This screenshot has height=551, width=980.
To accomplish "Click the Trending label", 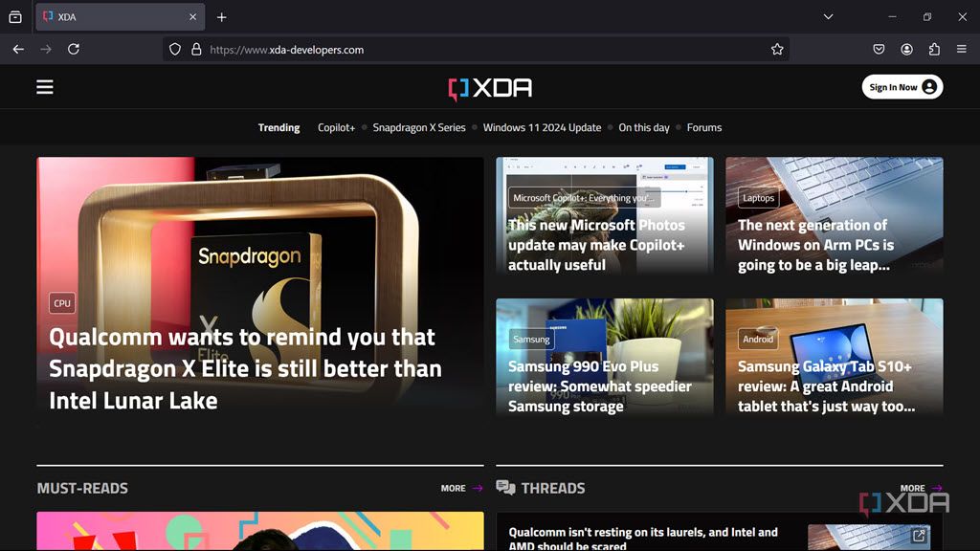I will coord(278,127).
